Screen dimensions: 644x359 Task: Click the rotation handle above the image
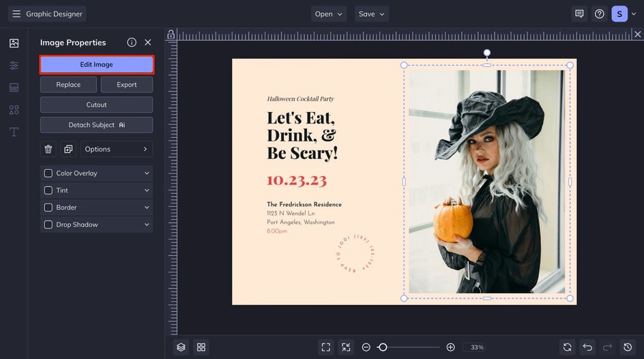pyautogui.click(x=486, y=53)
